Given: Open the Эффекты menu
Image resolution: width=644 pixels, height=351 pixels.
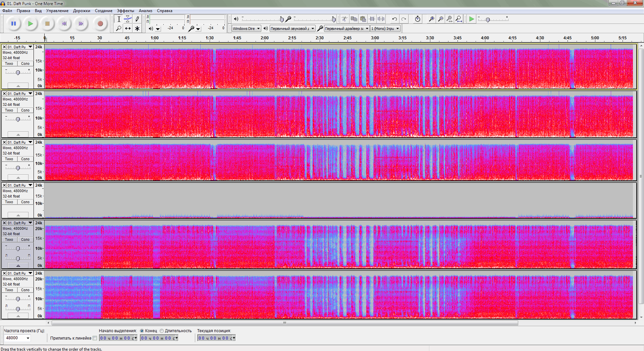Looking at the screenshot, I should coord(125,11).
